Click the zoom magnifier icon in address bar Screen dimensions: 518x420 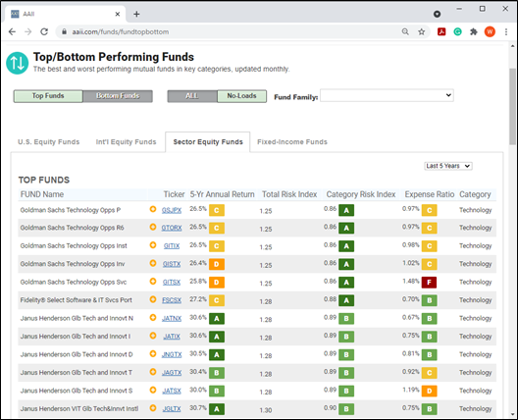(405, 31)
